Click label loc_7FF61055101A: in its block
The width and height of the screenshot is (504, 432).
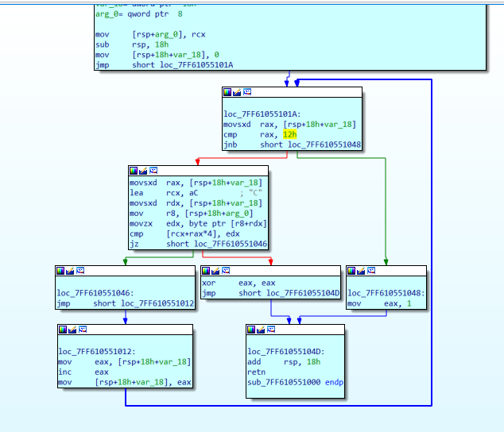click(262, 114)
